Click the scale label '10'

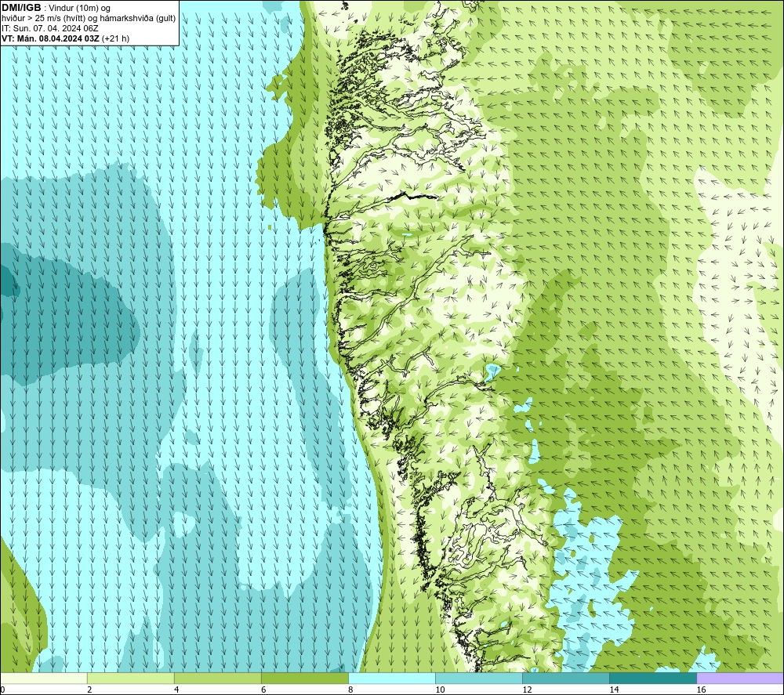pos(440,690)
